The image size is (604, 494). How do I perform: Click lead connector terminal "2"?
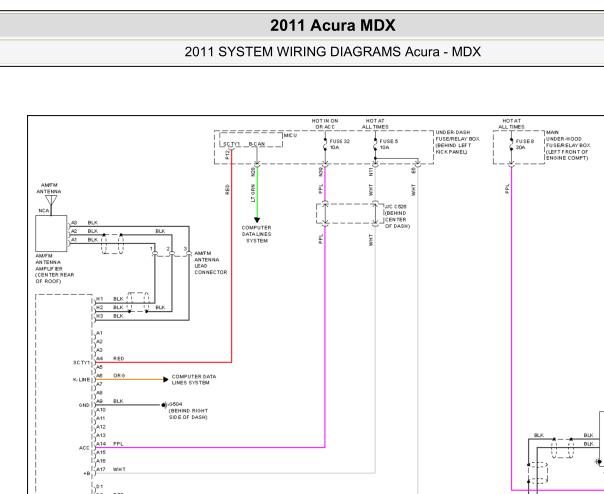(x=168, y=249)
